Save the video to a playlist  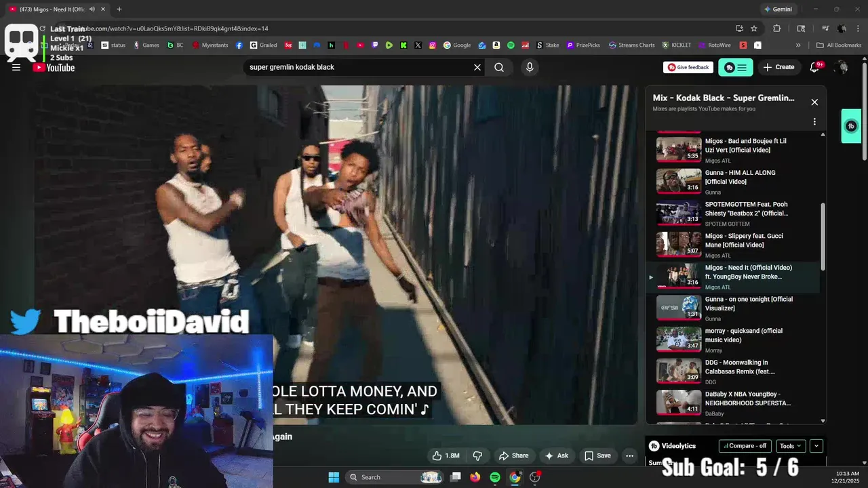(597, 455)
